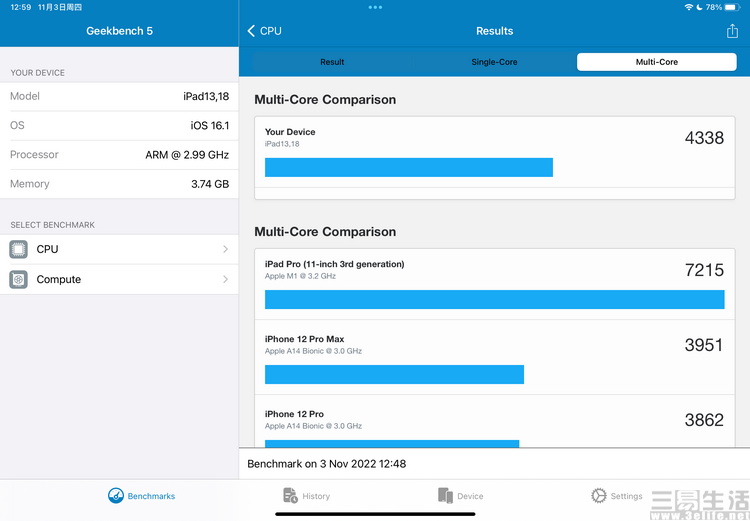This screenshot has width=750, height=521.
Task: Tap the Wi-Fi status icon
Action: point(688,7)
